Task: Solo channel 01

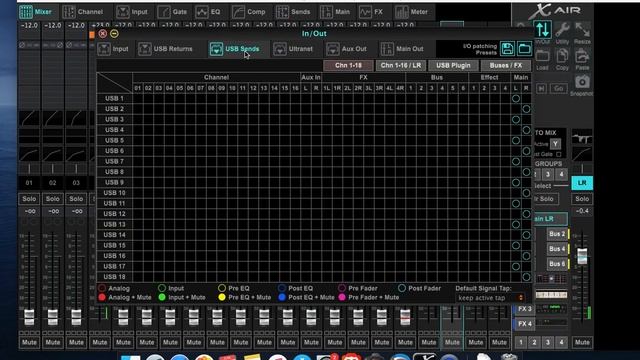Action: [29, 199]
